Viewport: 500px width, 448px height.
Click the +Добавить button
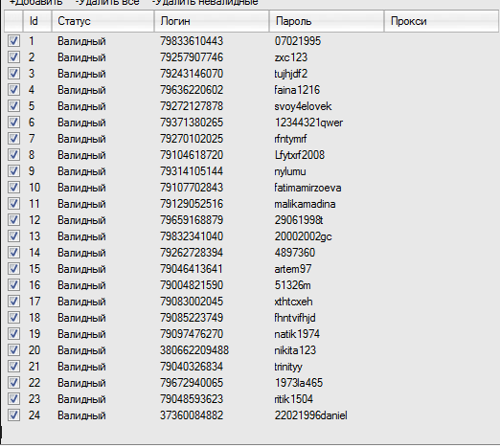pos(36,3)
